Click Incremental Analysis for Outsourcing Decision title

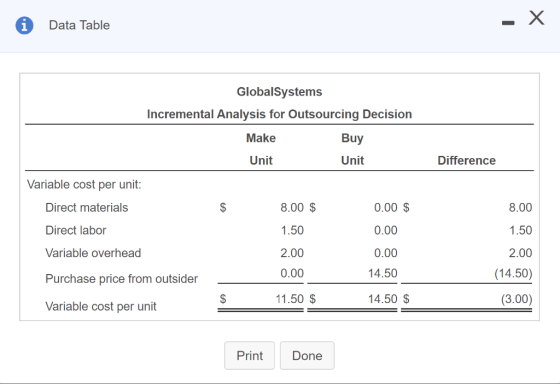279,114
